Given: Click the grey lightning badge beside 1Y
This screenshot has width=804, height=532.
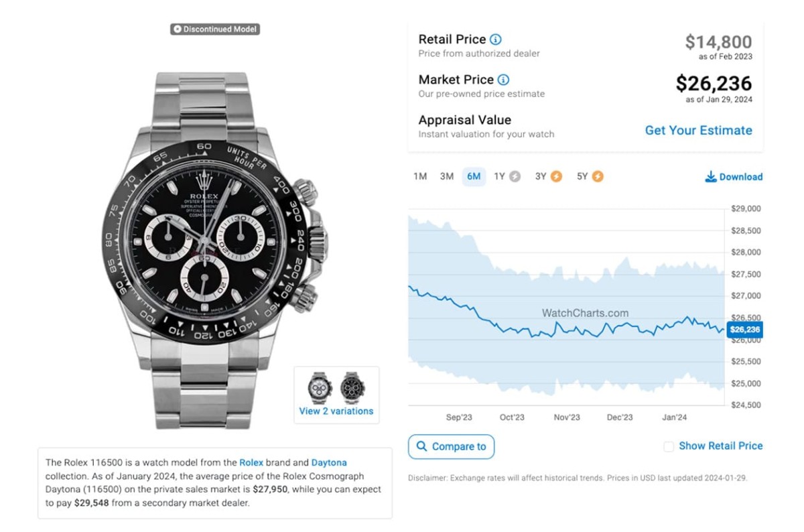Looking at the screenshot, I should (515, 177).
